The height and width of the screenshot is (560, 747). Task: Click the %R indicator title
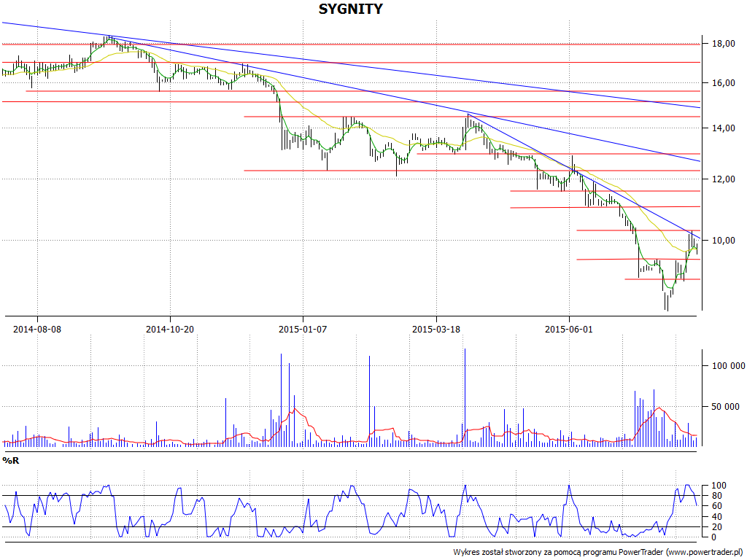tap(11, 461)
